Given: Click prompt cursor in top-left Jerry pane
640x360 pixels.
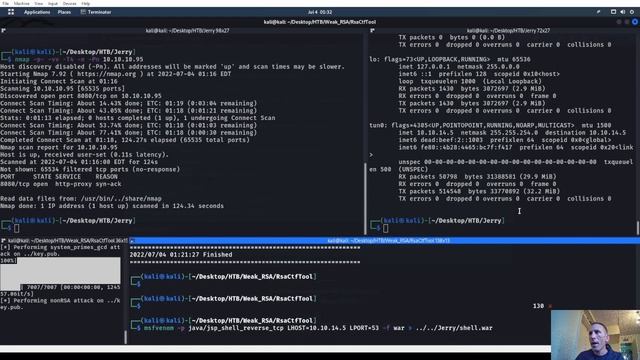Looking at the screenshot, I should [17, 228].
